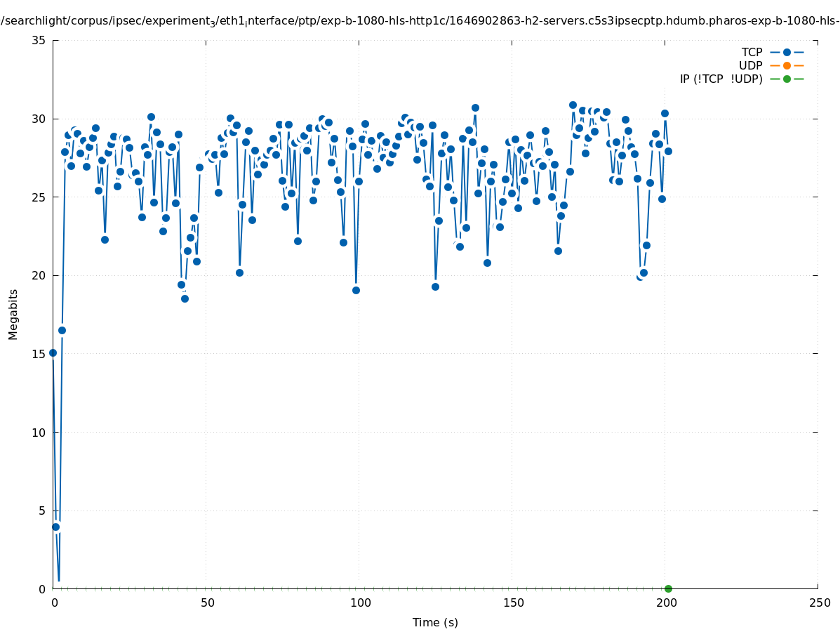Click the Time (s) x-axis title
The image size is (840, 632).
pos(435,622)
